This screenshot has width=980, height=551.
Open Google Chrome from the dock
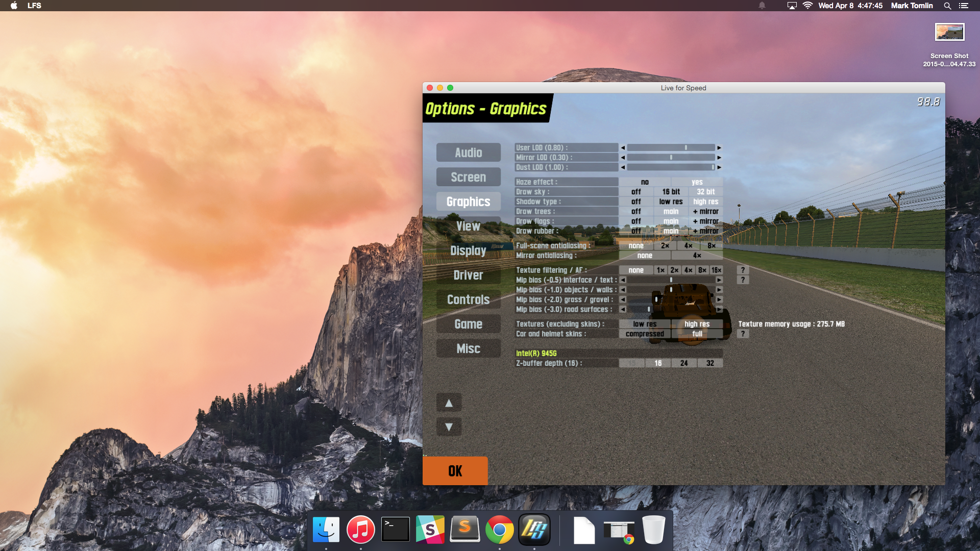499,530
